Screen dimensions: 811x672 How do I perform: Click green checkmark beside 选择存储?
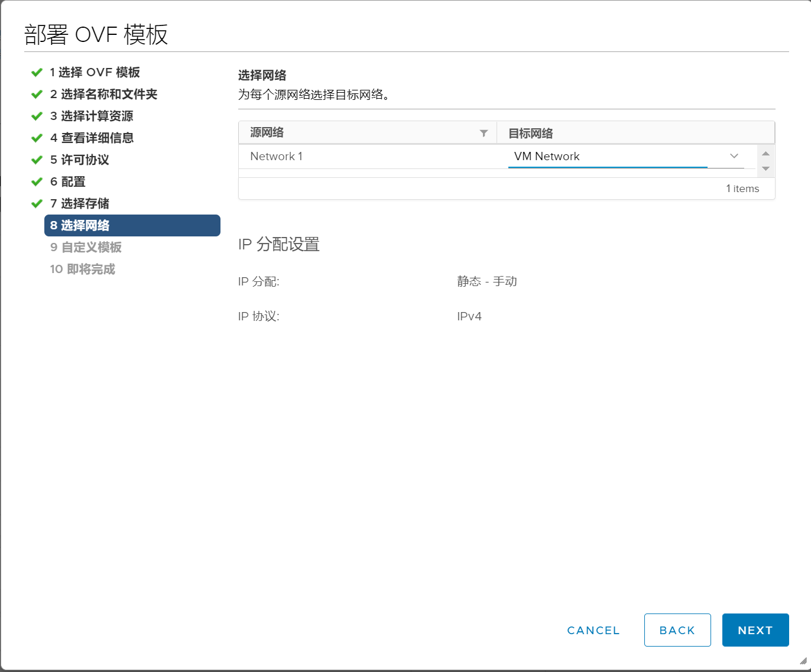37,203
